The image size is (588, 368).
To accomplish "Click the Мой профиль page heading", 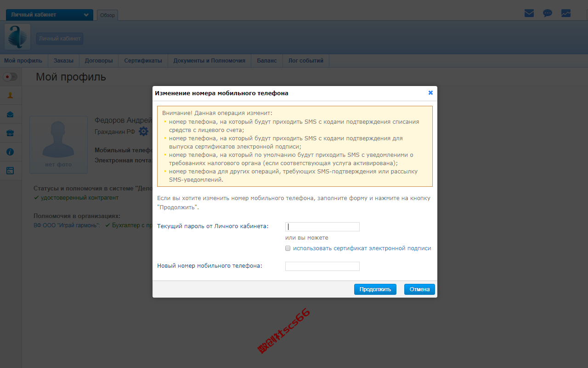I will pyautogui.click(x=71, y=77).
